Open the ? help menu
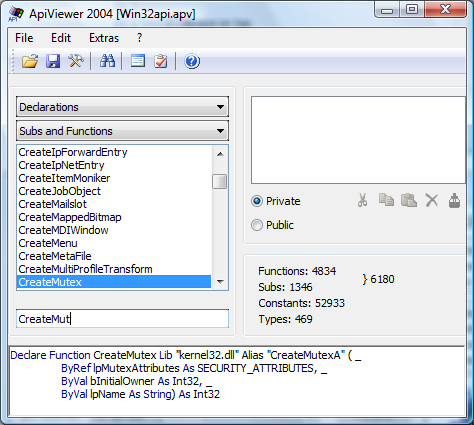474x425 pixels. pyautogui.click(x=140, y=38)
